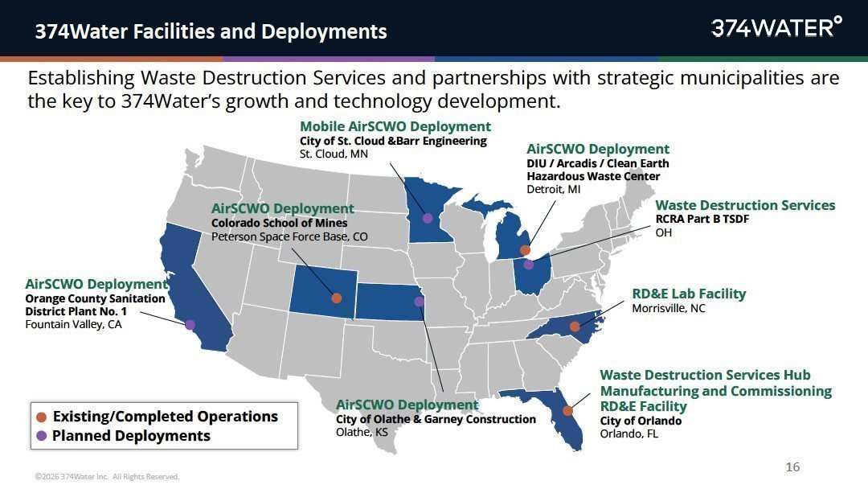
Task: Click the 374WATER logo in header
Action: 776,27
